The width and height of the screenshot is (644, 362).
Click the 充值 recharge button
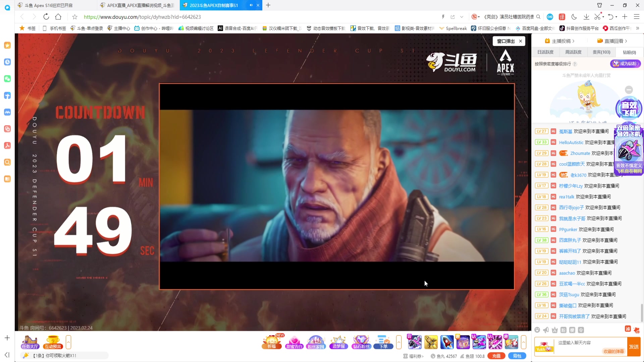pyautogui.click(x=496, y=356)
